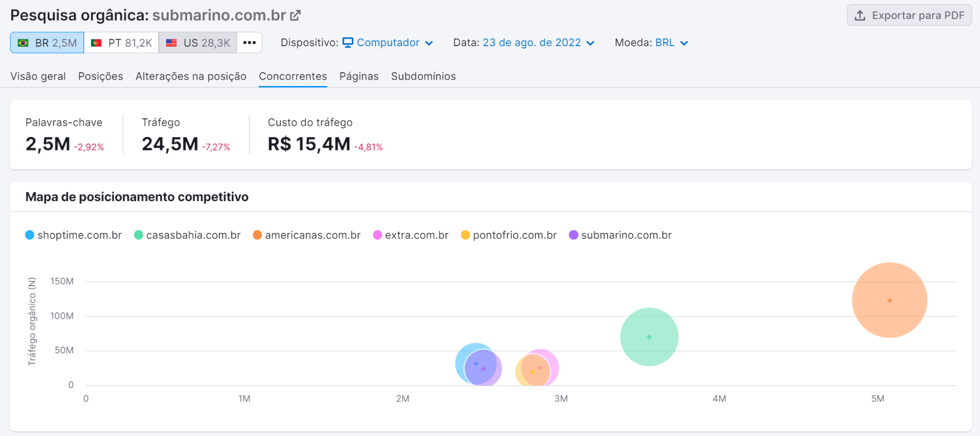The image size is (980, 436).
Task: Switch to the Páginas tab
Action: point(359,76)
